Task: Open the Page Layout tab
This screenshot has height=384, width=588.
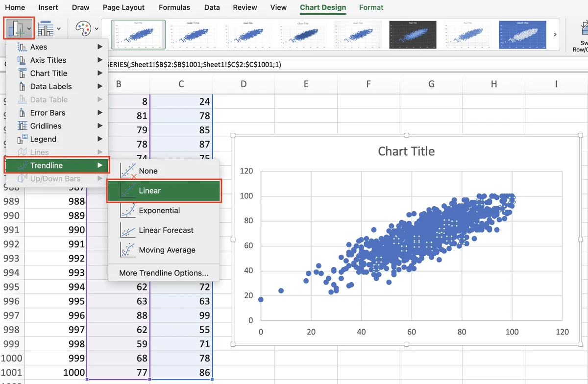Action: tap(123, 7)
